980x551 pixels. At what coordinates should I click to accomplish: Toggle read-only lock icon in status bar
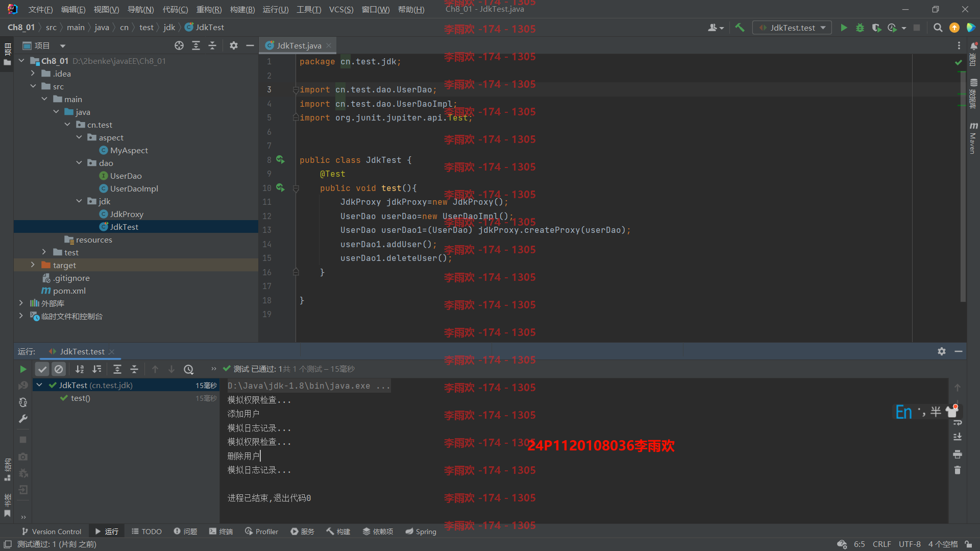click(x=968, y=544)
